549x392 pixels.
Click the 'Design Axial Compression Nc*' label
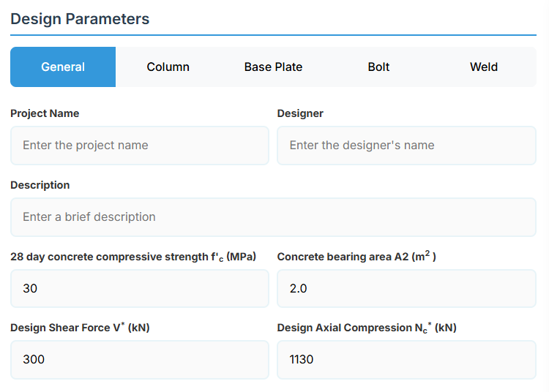point(367,328)
